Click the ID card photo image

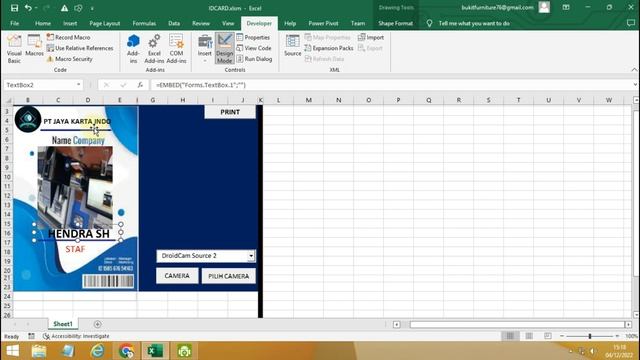(75, 187)
